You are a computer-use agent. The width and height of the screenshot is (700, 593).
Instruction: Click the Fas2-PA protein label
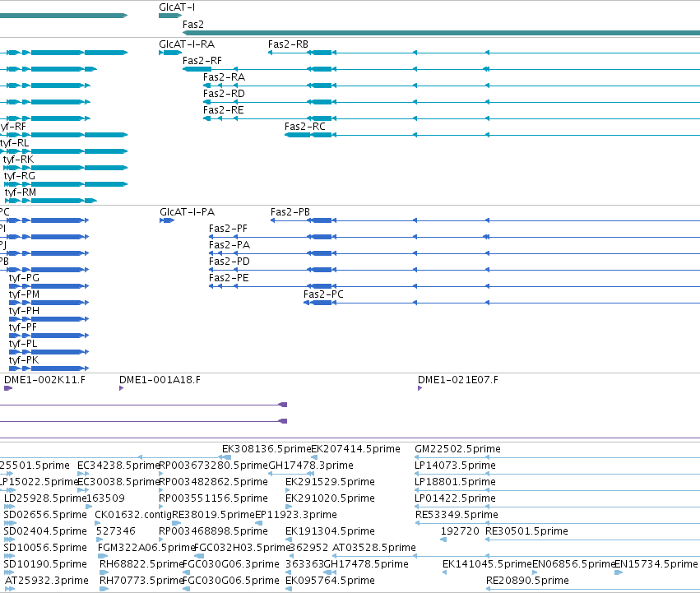(229, 245)
